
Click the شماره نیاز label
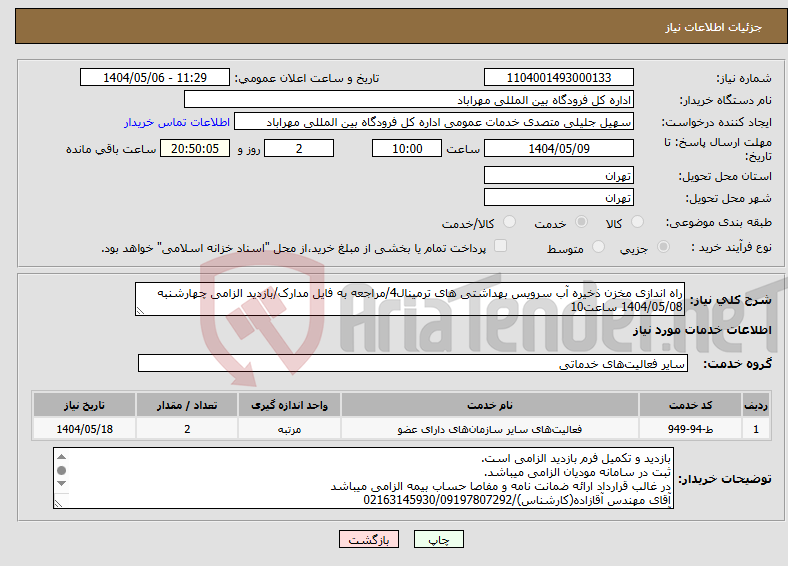coord(743,78)
